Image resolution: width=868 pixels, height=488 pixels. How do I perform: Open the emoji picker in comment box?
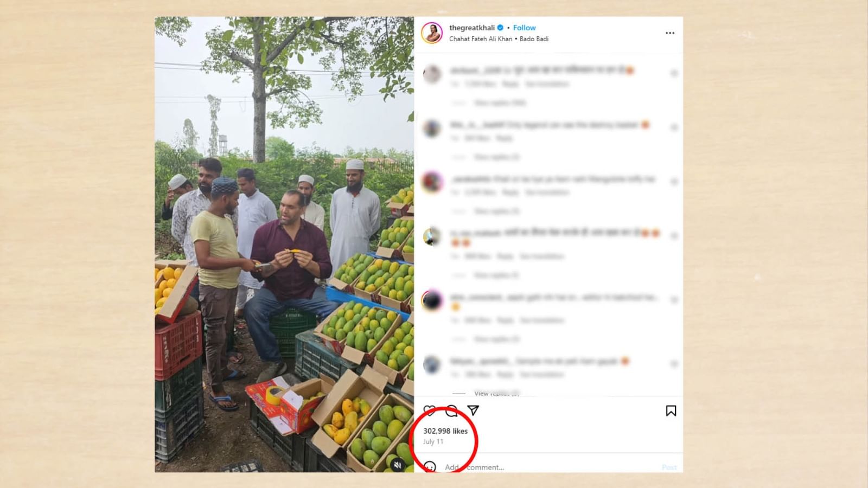(430, 467)
